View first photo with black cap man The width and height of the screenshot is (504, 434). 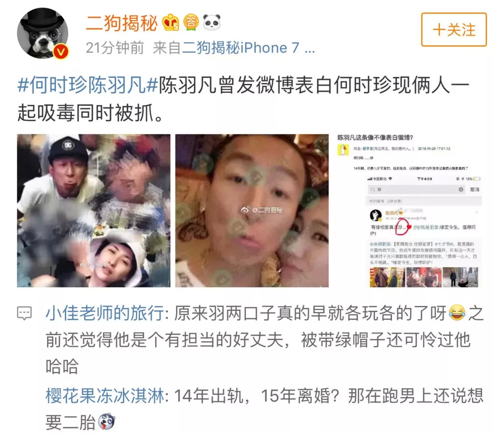coord(93,211)
